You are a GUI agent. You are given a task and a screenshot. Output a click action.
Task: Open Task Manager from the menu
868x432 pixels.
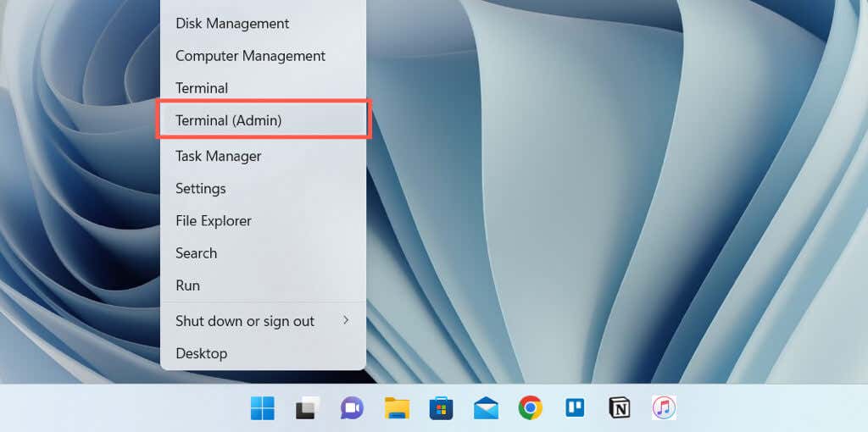pyautogui.click(x=263, y=156)
